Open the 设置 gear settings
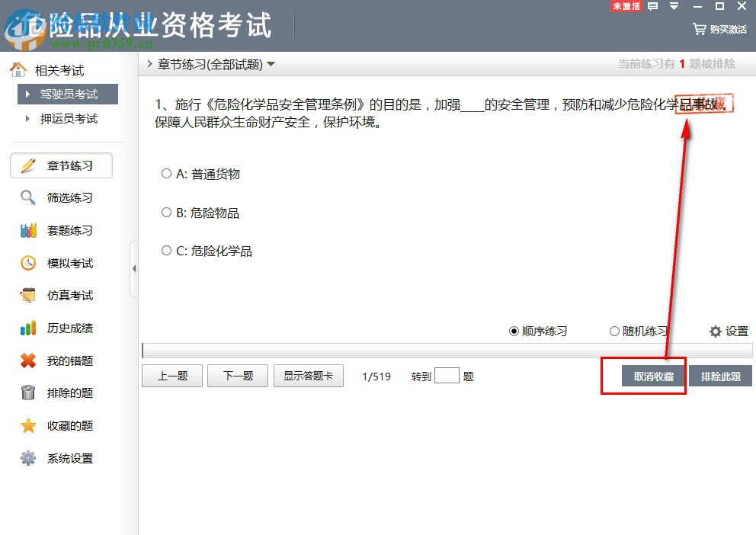 click(x=728, y=331)
